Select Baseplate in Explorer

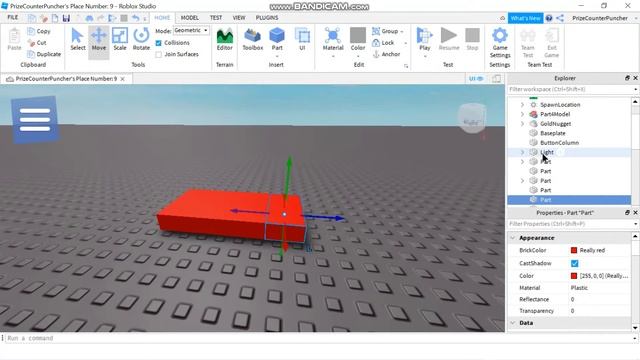553,133
